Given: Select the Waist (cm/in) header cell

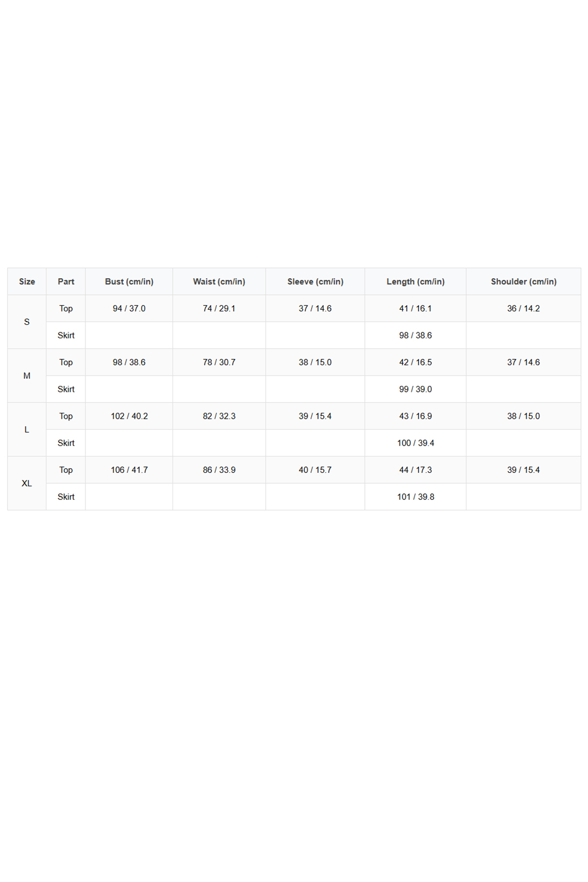Looking at the screenshot, I should tap(219, 282).
